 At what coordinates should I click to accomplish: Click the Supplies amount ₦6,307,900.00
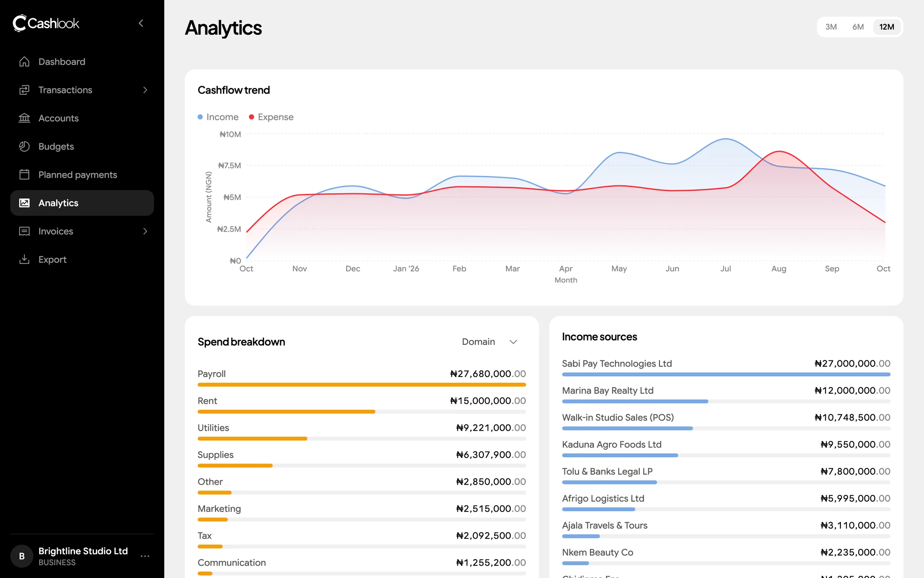(x=491, y=455)
